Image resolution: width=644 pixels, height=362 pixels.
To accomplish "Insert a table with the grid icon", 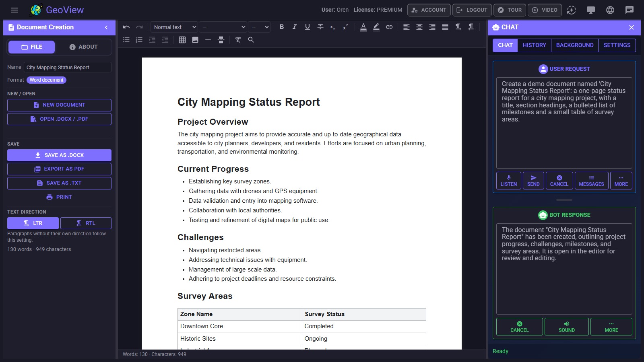I will (182, 40).
